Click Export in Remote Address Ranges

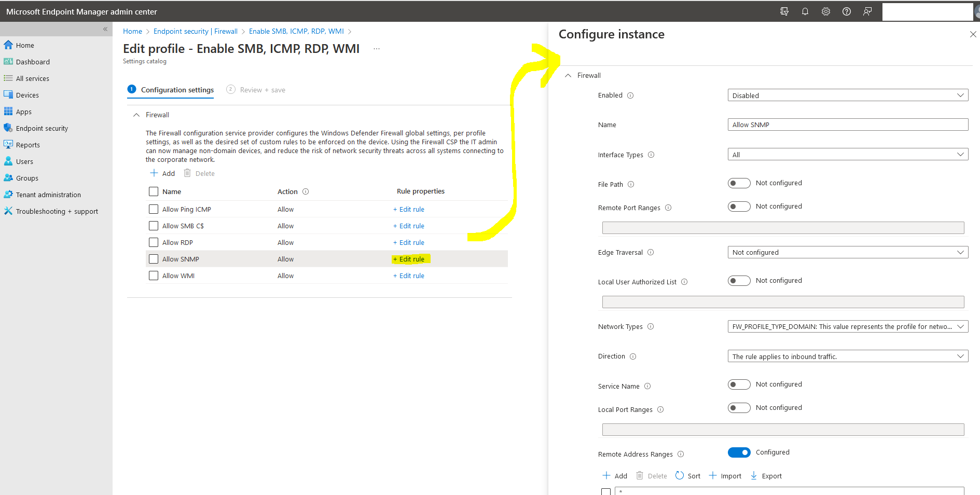766,476
